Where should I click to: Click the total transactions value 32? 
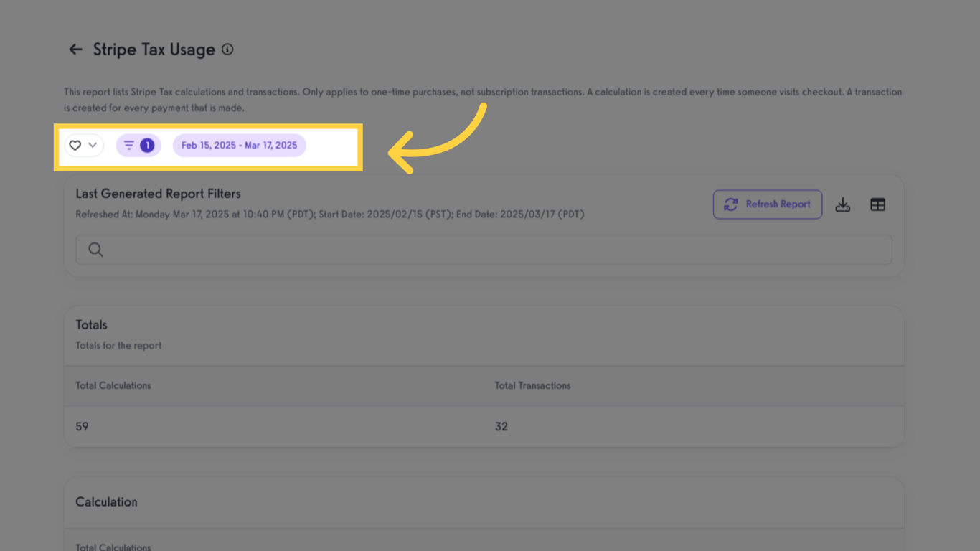coord(501,426)
